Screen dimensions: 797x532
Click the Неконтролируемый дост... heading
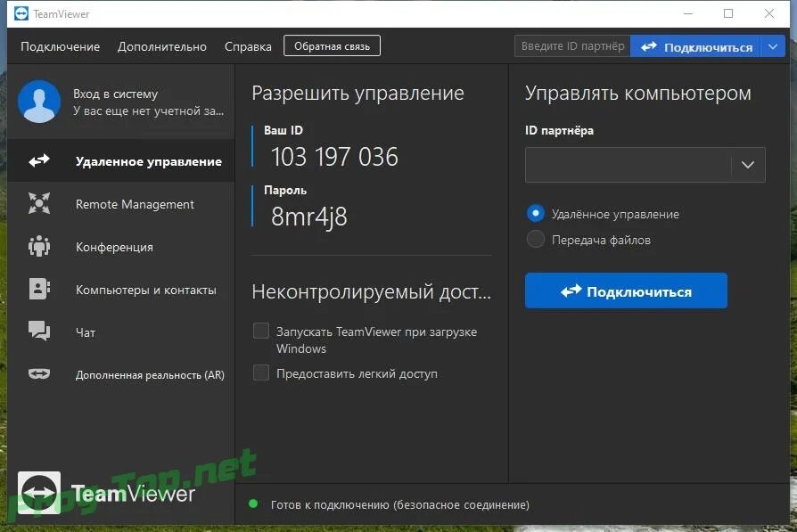(x=371, y=291)
